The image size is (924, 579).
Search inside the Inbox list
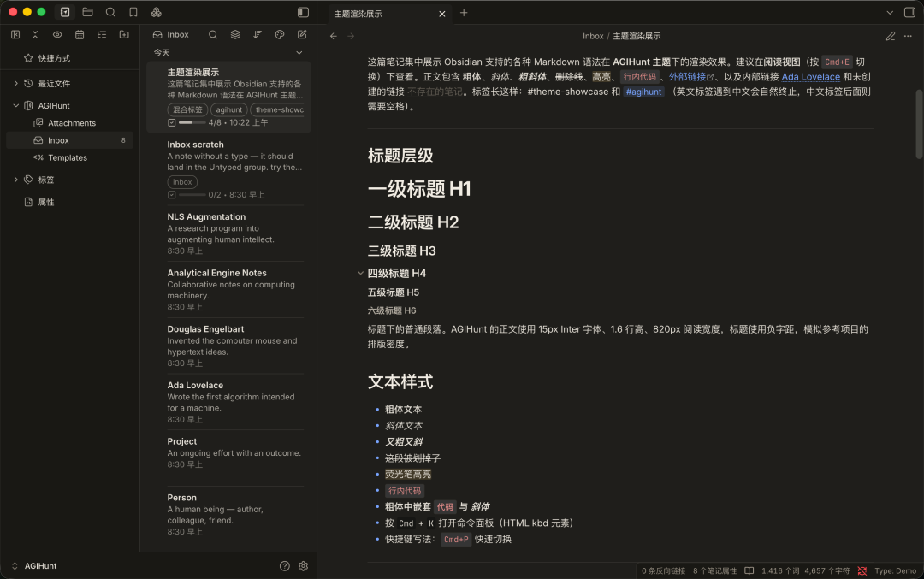pyautogui.click(x=213, y=35)
